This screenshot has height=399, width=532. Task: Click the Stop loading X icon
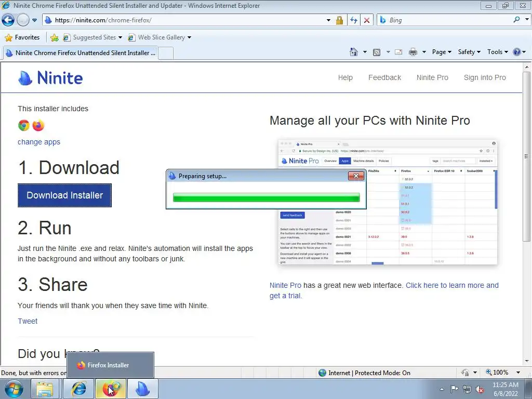[x=367, y=20]
